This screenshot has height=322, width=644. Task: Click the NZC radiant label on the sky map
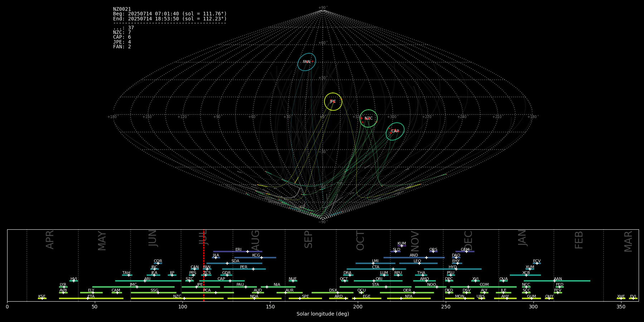369,118
